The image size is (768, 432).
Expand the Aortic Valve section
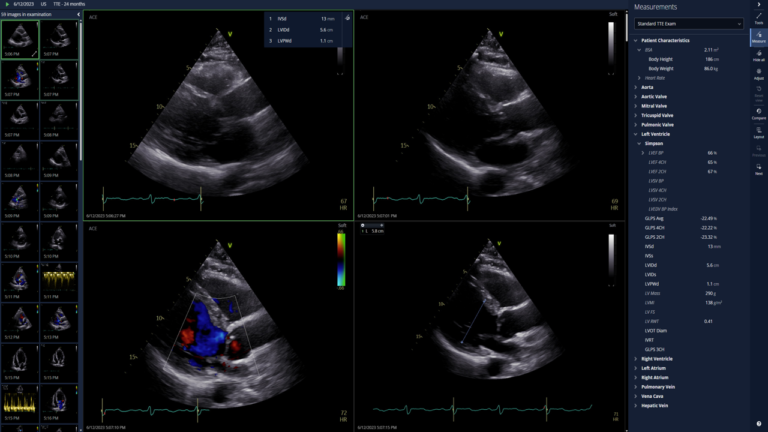[x=655, y=96]
